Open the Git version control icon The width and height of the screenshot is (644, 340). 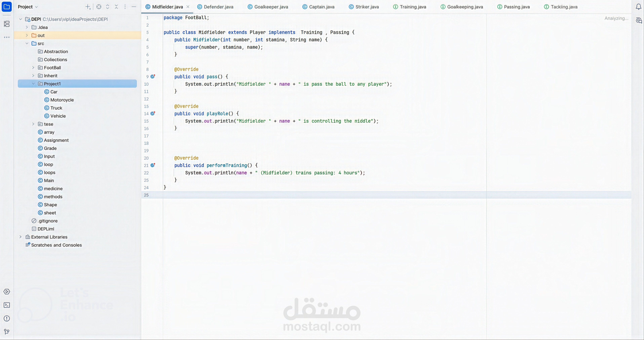[x=7, y=331]
